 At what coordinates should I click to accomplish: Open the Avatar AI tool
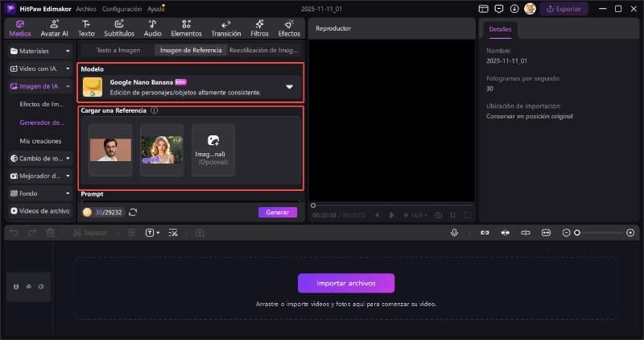click(x=54, y=28)
